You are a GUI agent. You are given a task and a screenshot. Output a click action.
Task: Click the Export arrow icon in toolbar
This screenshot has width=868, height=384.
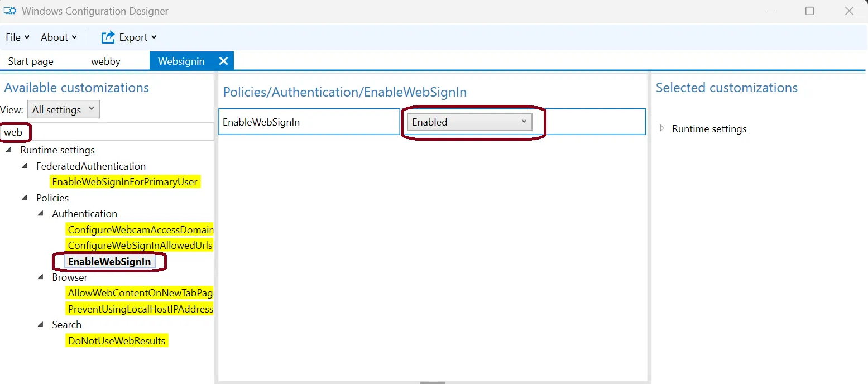tap(108, 37)
